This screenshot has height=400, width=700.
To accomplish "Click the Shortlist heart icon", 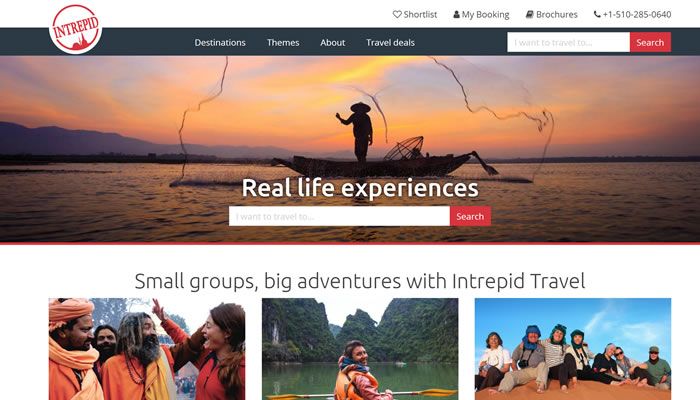I will [397, 14].
